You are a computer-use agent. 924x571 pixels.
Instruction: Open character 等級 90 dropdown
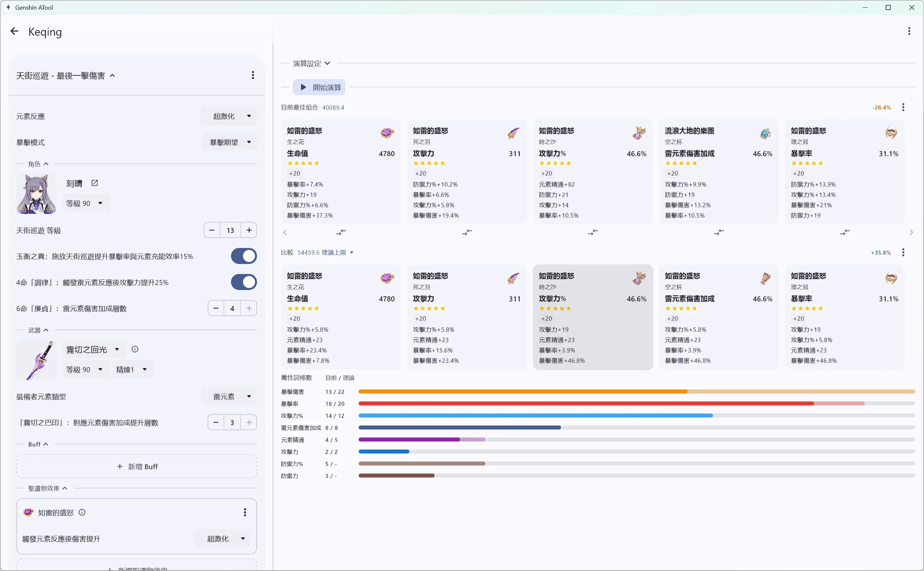pyautogui.click(x=86, y=203)
